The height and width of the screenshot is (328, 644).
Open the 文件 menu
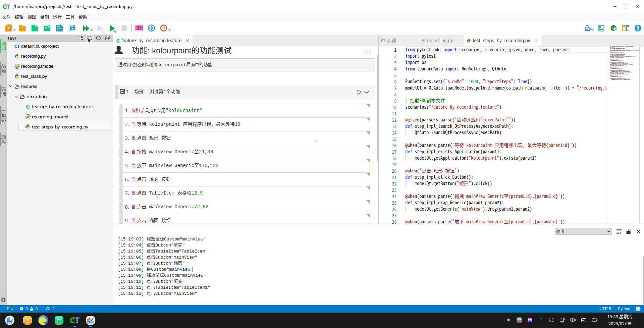tap(6, 17)
